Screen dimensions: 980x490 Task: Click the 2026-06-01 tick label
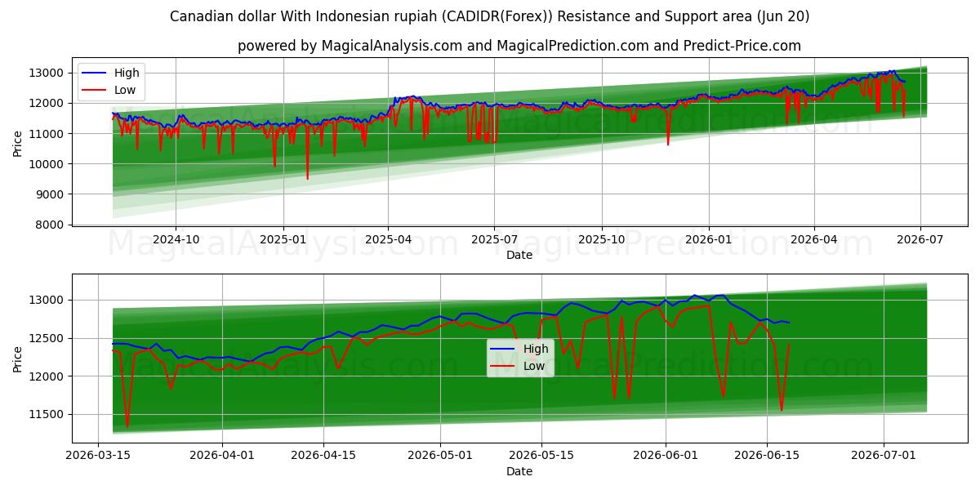coord(665,456)
